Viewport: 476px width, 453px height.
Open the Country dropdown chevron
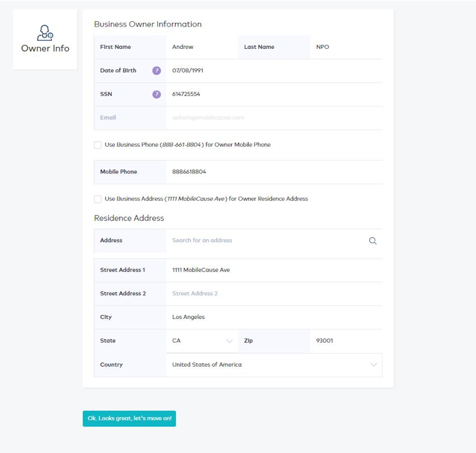(374, 365)
